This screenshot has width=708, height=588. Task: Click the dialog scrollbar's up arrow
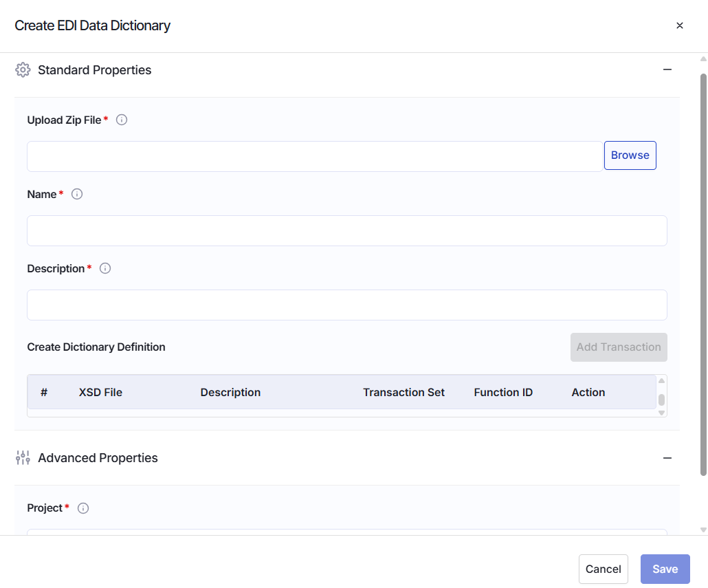[x=703, y=58]
